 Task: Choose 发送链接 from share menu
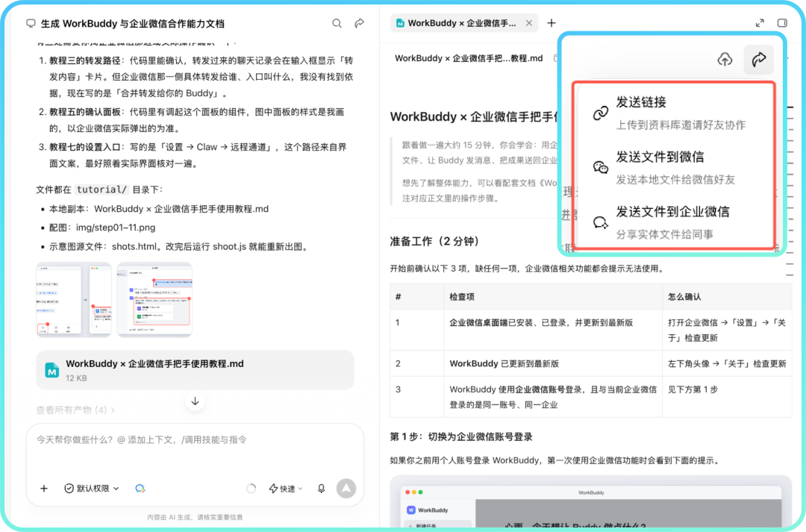tap(676, 113)
